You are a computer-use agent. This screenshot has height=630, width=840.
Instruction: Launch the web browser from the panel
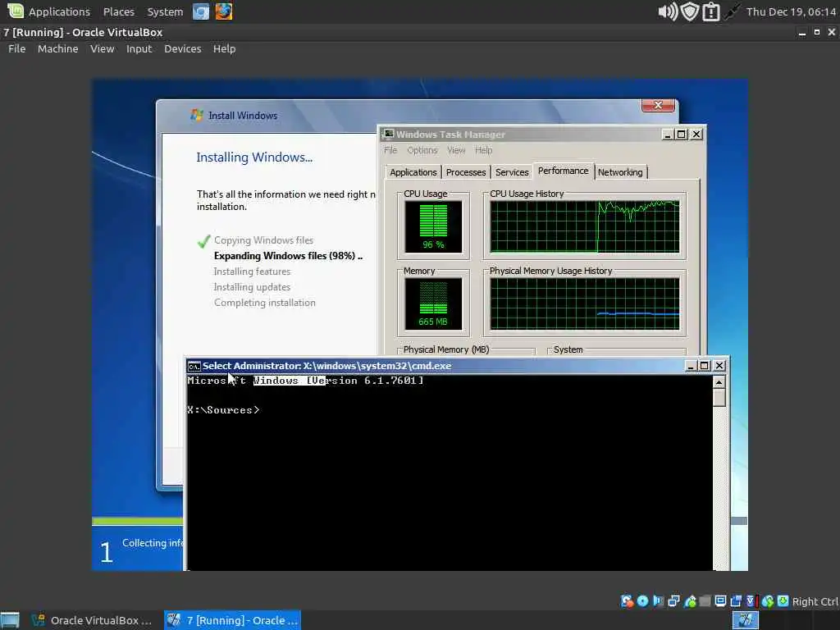(x=201, y=11)
